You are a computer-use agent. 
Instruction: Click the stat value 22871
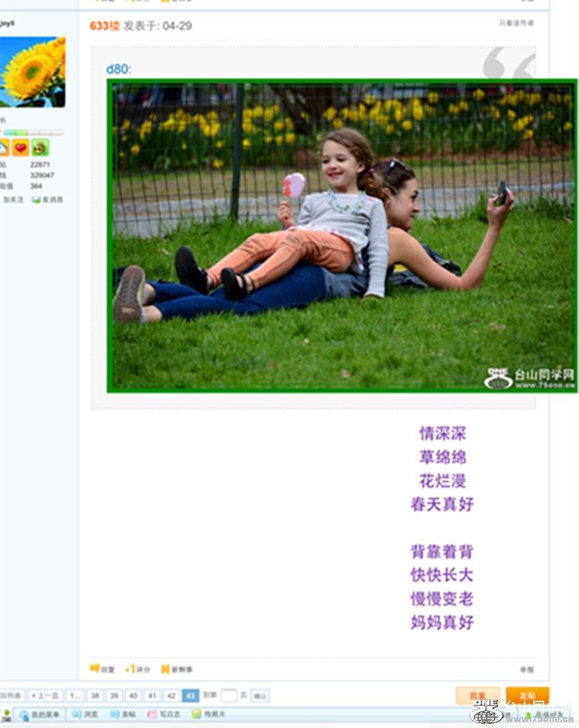[x=40, y=165]
